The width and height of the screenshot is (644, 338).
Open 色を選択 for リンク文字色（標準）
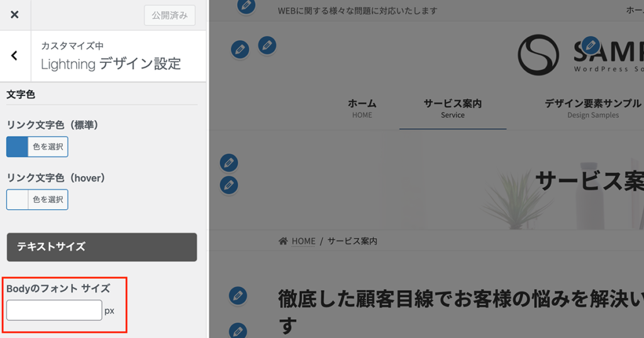[48, 146]
